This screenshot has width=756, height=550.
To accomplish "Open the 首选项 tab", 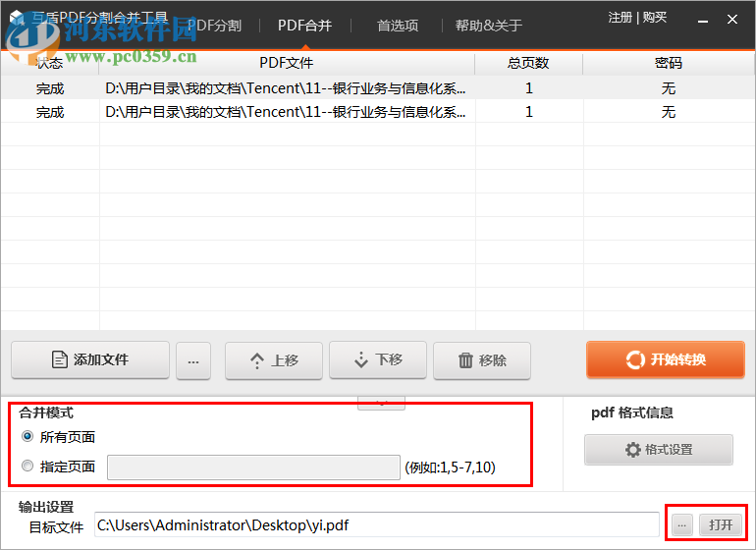I will 398,26.
